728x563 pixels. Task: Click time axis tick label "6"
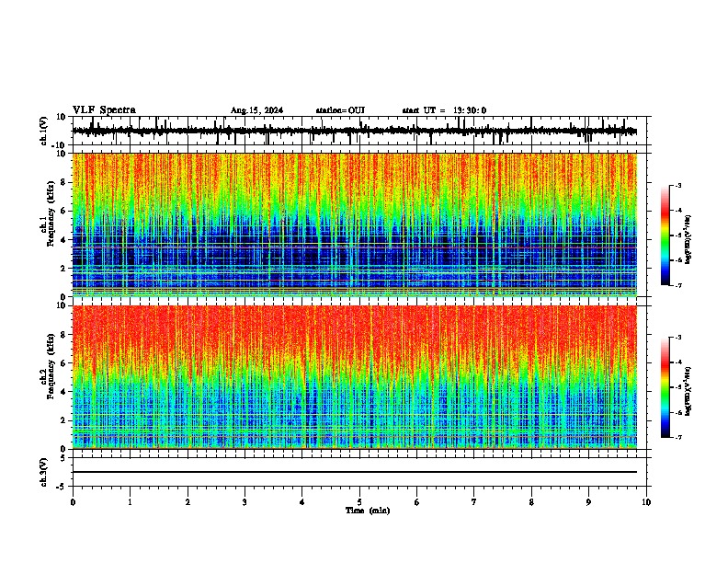pos(417,502)
